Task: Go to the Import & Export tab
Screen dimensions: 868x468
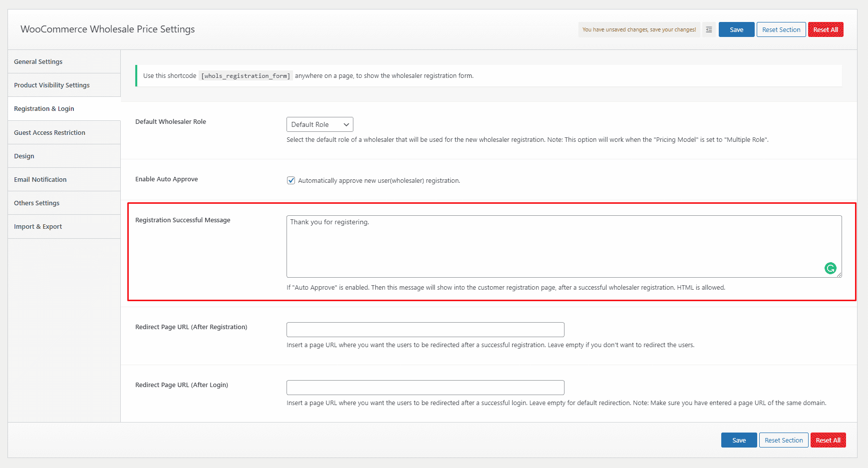Action: [x=38, y=226]
